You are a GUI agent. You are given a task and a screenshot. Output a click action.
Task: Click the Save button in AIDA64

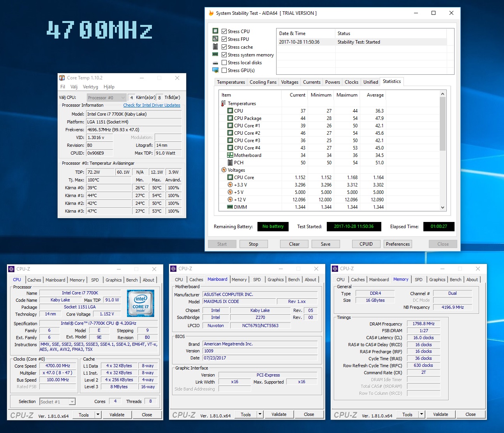click(326, 244)
